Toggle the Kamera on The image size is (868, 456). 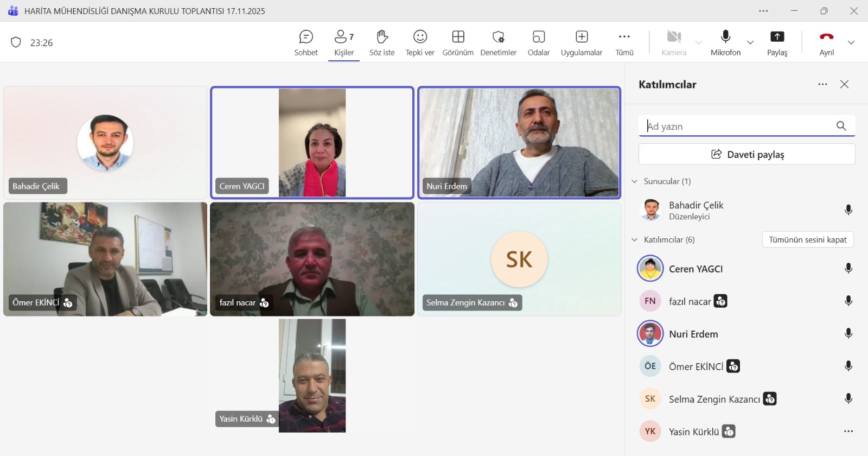pos(674,42)
